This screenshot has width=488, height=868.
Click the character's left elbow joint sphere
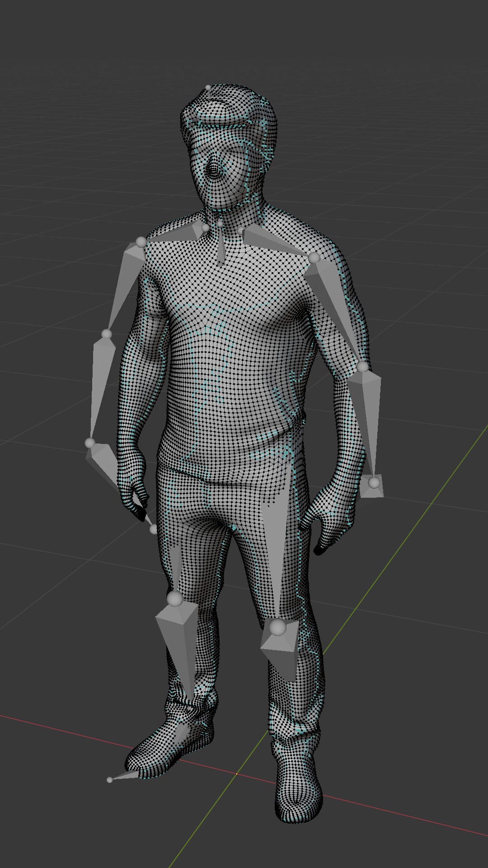[363, 367]
